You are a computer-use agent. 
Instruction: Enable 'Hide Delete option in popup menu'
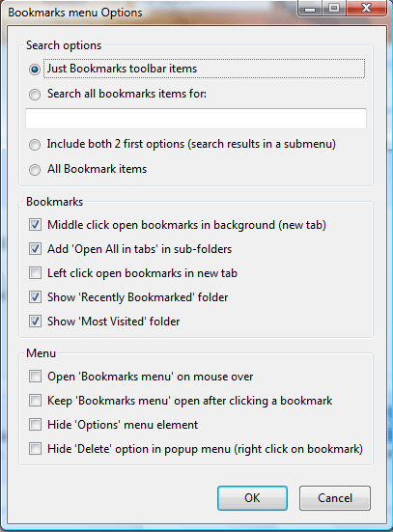[35, 449]
